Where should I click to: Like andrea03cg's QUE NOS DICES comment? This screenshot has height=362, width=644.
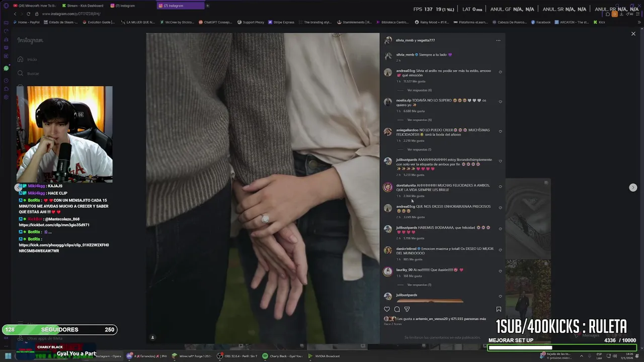[x=500, y=208]
